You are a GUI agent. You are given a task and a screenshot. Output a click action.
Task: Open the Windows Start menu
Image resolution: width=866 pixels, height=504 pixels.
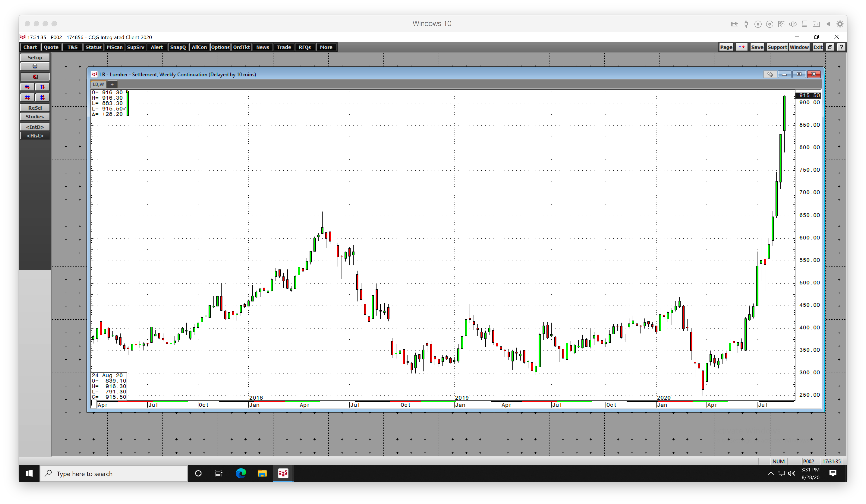coord(29,473)
